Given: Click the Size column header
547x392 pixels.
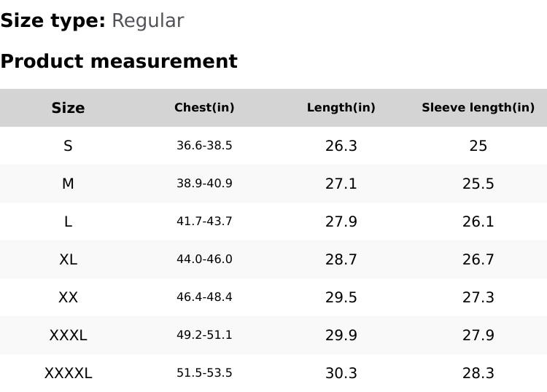Looking at the screenshot, I should click(x=68, y=108).
